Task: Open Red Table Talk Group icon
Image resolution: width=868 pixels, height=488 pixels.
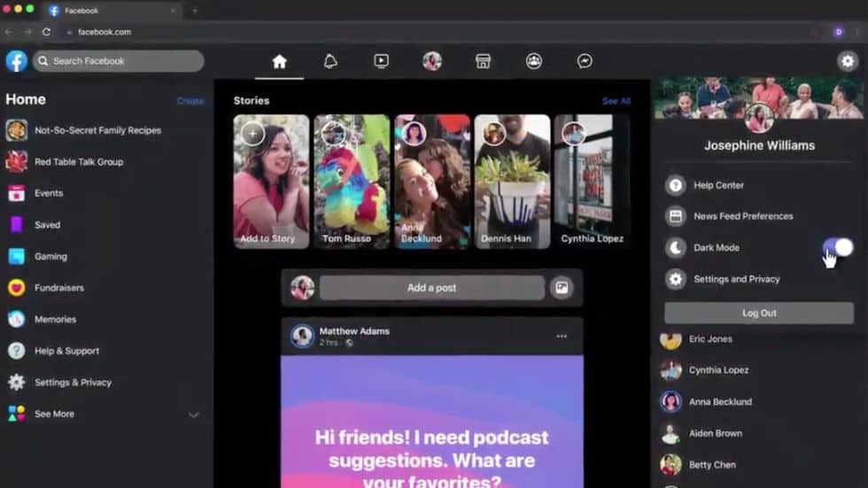Action: [x=16, y=161]
